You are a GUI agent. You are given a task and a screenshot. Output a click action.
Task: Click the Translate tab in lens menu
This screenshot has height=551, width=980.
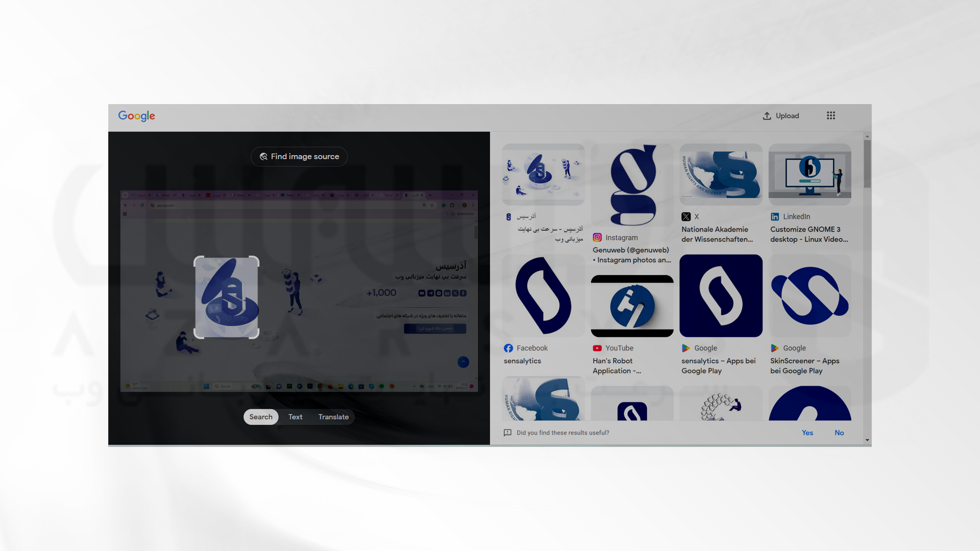click(333, 416)
